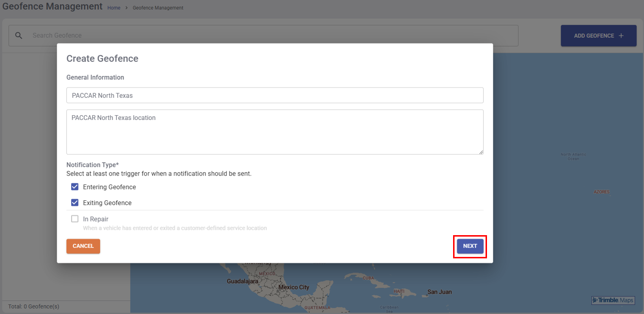644x314 pixels.
Task: Click the Azores label on the map
Action: point(601,192)
